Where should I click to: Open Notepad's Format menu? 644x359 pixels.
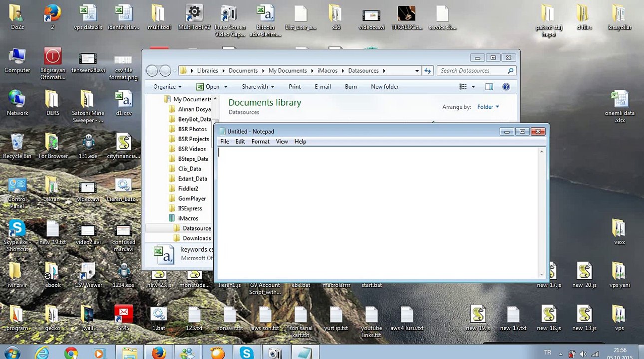[x=260, y=142]
